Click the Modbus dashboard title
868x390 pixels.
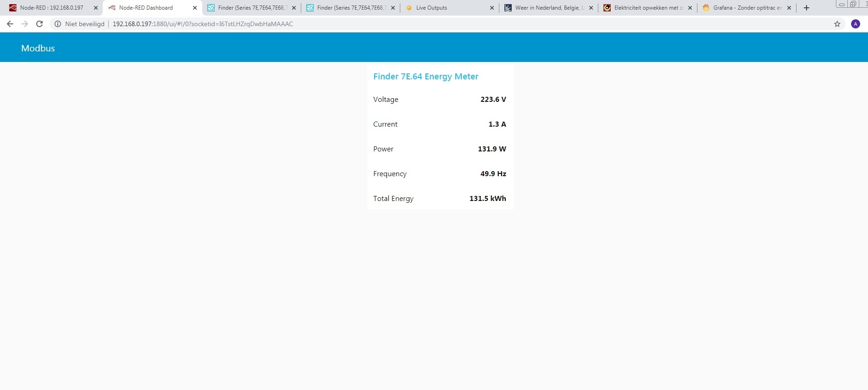(38, 48)
